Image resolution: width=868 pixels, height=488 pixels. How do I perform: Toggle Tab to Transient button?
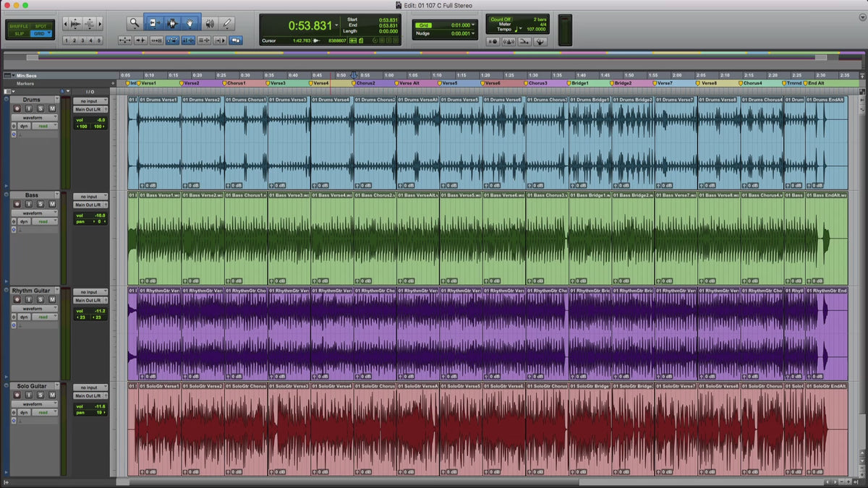tap(140, 40)
